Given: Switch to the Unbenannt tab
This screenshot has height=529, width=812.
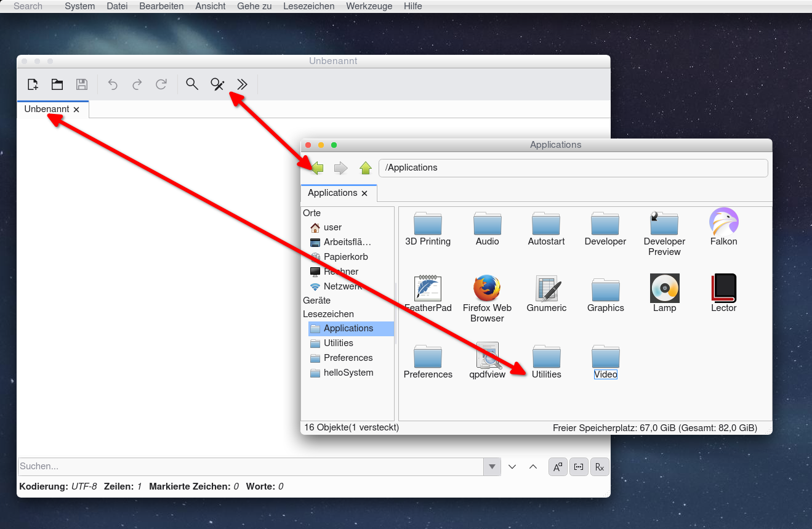Looking at the screenshot, I should [46, 109].
